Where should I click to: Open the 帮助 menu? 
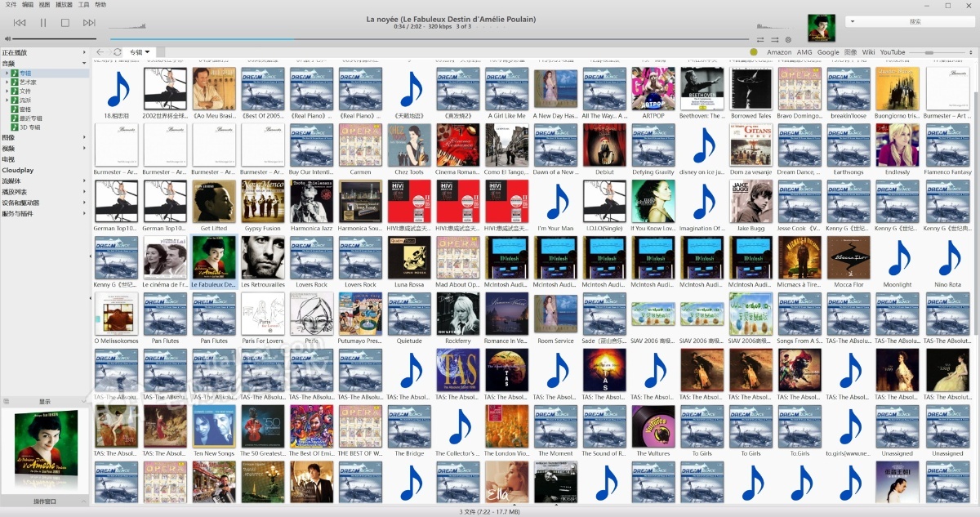[100, 4]
